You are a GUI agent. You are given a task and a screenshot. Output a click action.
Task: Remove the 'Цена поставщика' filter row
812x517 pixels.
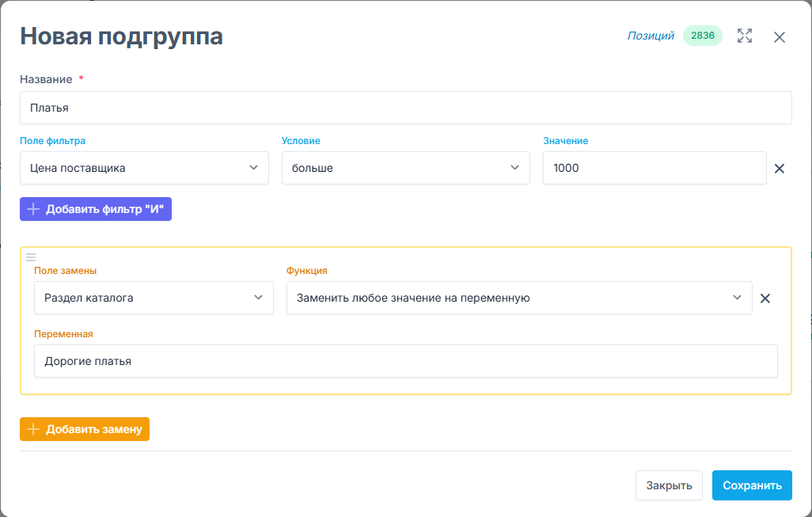(x=779, y=169)
